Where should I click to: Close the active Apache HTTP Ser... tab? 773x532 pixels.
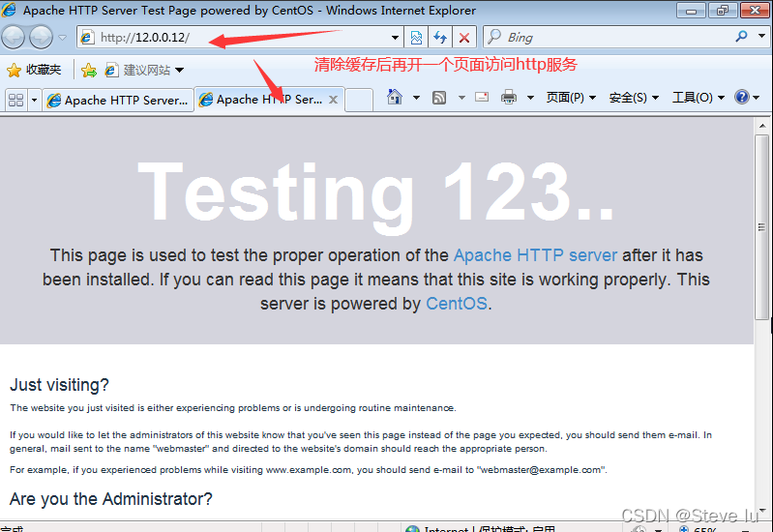point(333,100)
